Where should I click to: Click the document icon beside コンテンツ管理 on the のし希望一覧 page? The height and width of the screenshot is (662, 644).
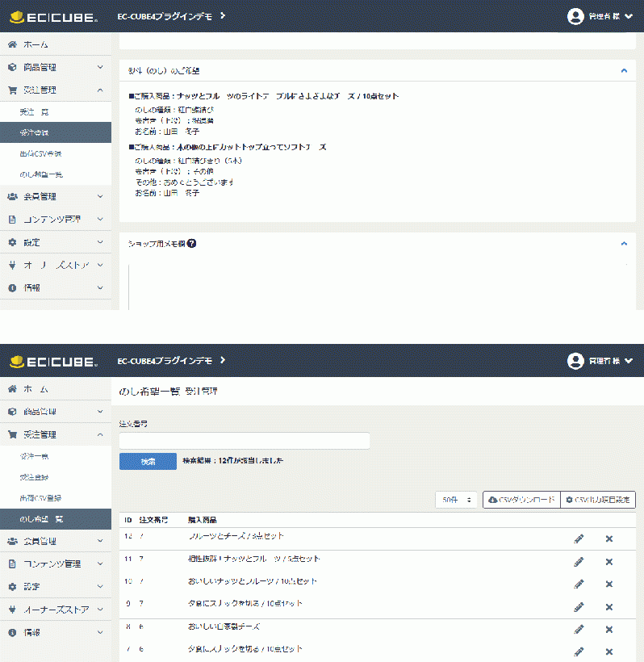click(12, 564)
